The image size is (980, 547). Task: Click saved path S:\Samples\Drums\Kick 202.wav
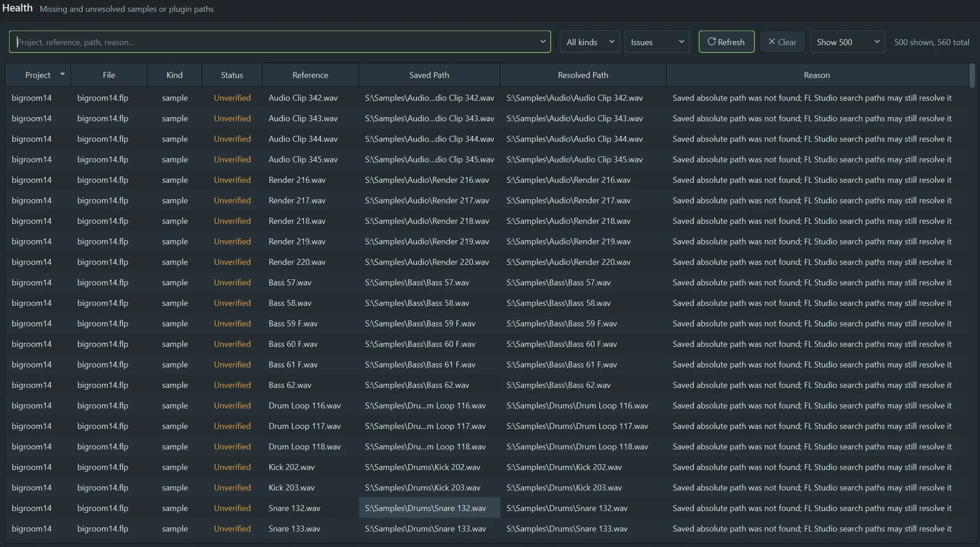430,467
